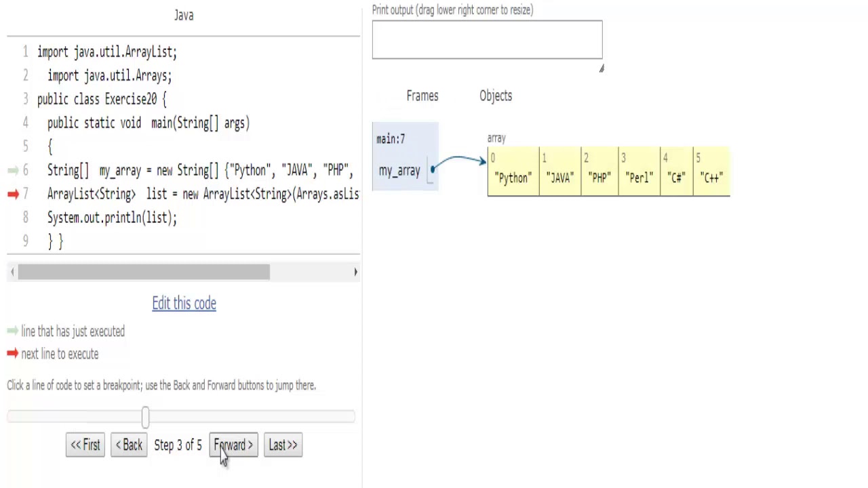Click the Forward step button
Screen dimensions: 868x488
tap(233, 445)
